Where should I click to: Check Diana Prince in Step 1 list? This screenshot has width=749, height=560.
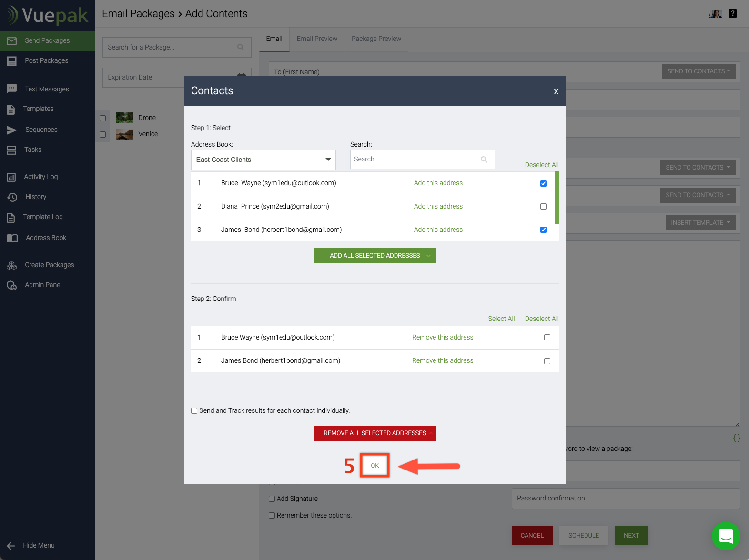pos(543,207)
